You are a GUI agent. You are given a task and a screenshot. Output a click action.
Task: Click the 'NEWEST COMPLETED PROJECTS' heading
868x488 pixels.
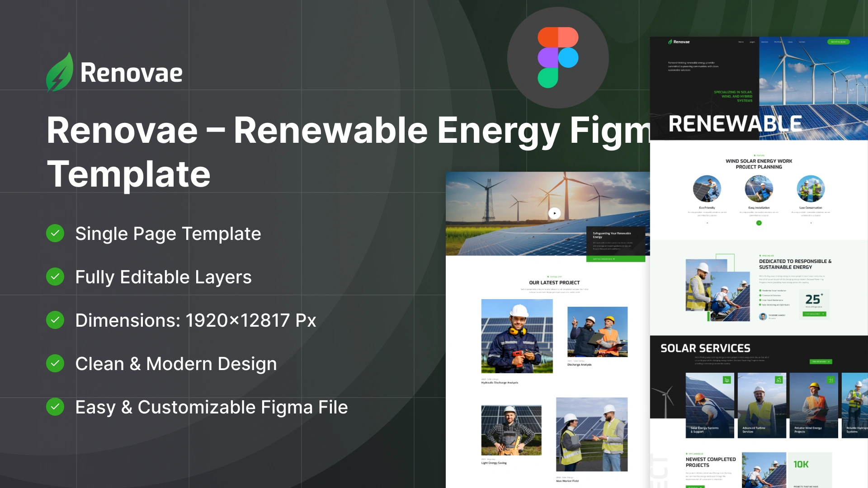click(711, 462)
